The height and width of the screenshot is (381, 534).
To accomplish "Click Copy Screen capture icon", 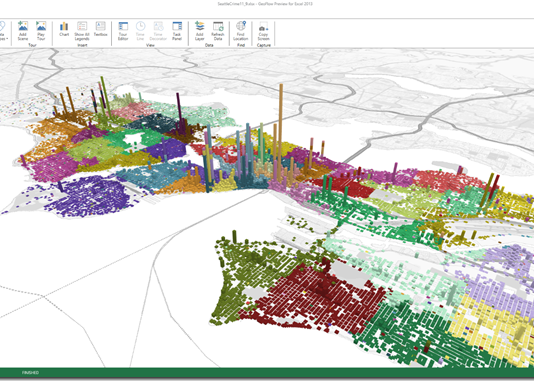I will (x=263, y=31).
